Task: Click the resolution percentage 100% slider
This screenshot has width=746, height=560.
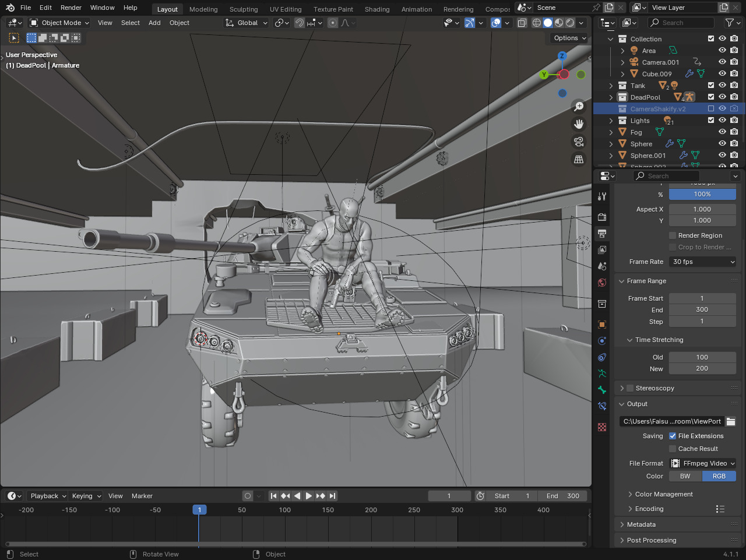Action: click(x=702, y=194)
